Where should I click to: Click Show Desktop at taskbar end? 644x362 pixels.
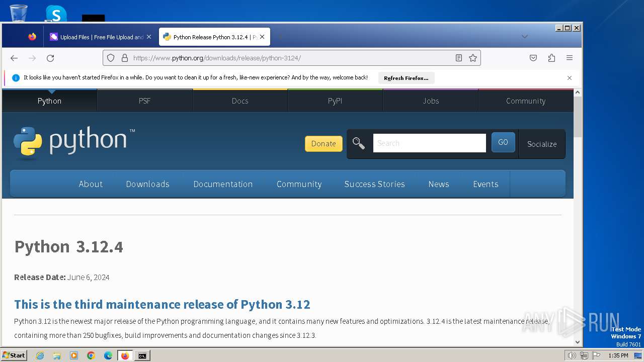pyautogui.click(x=638, y=355)
